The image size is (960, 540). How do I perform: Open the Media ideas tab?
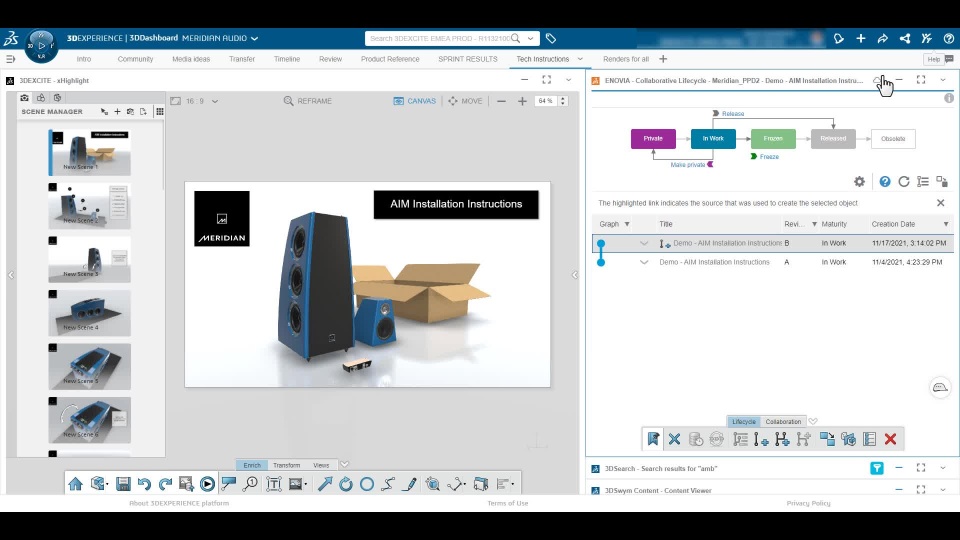click(191, 59)
